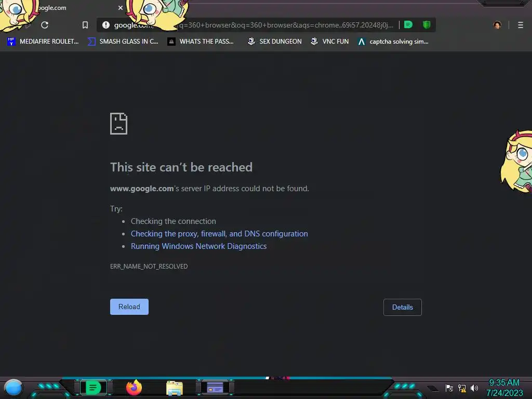Switch to the green chat app in taskbar
The width and height of the screenshot is (532, 399).
pyautogui.click(x=94, y=388)
